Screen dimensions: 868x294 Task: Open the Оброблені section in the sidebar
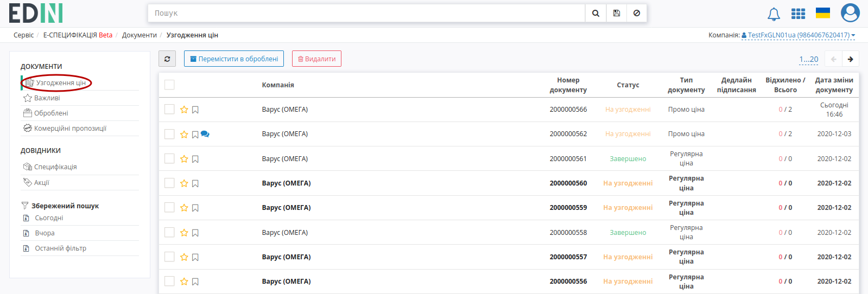[x=51, y=113]
